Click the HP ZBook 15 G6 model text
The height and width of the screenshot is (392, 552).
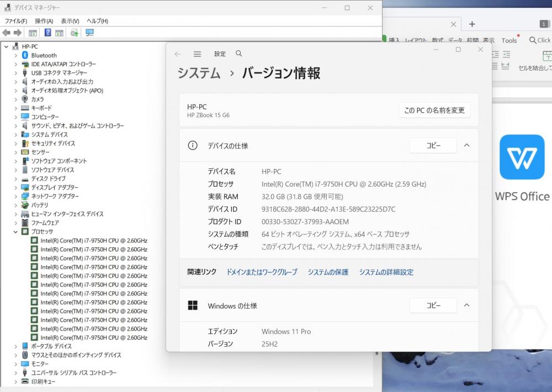(x=209, y=115)
